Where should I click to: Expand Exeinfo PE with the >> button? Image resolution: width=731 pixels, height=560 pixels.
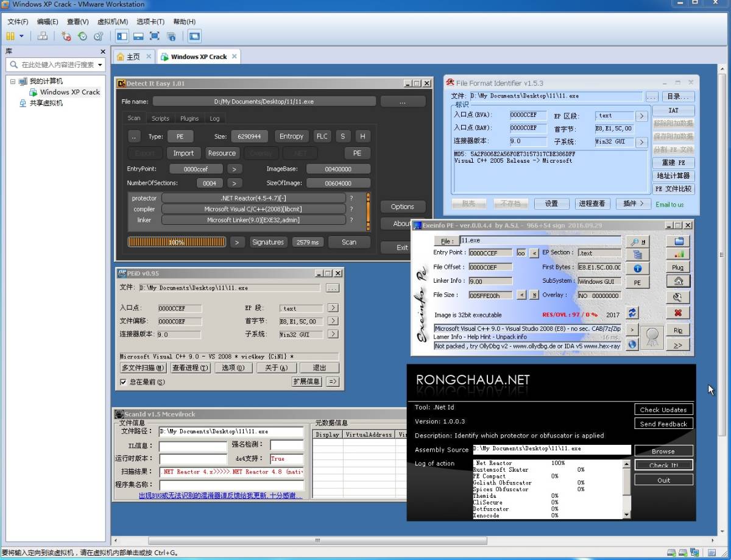click(678, 345)
